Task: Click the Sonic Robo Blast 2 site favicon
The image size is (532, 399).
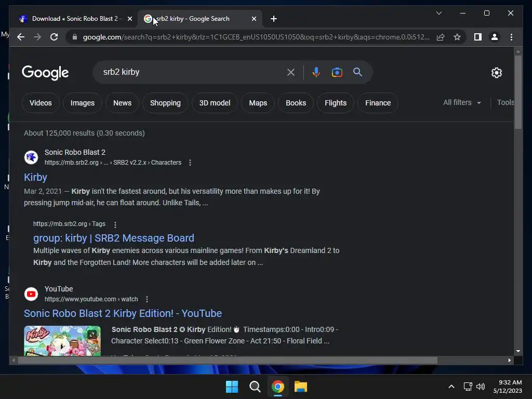Action: [31, 157]
